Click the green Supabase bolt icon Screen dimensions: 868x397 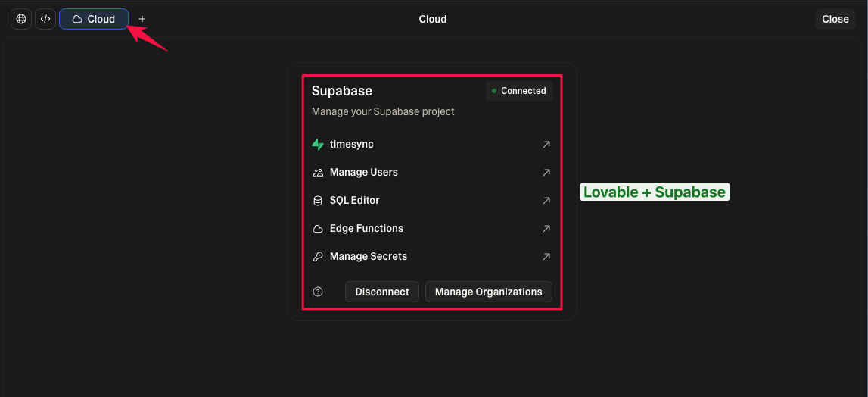point(318,144)
